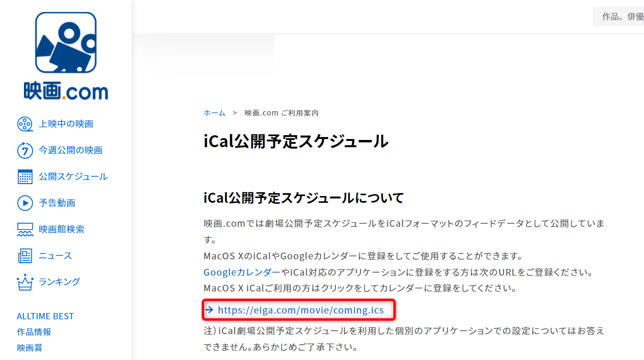Click the theater screen icon for 映画館検索
Viewport: 644px width, 360px height.
25,230
